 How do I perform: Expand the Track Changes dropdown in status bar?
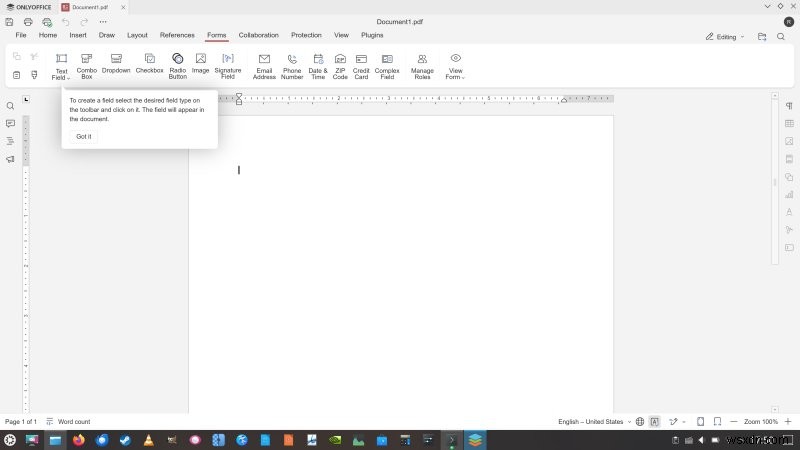pyautogui.click(x=684, y=422)
